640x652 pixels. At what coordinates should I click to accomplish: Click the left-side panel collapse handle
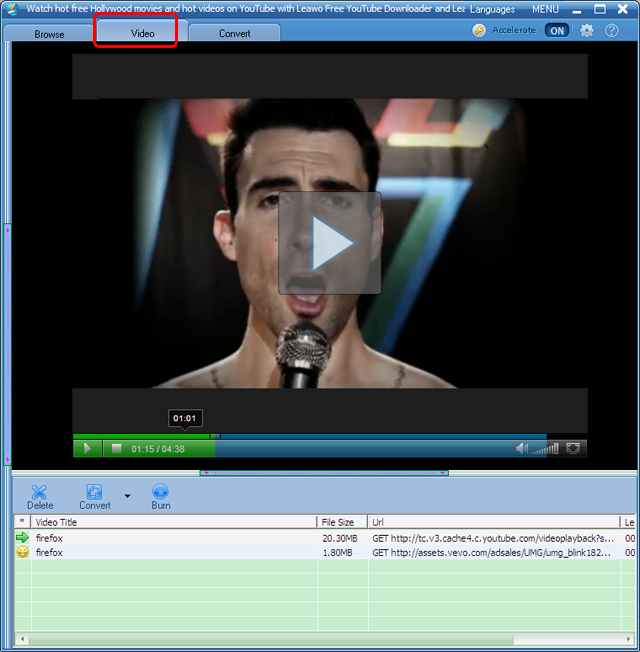[7, 344]
